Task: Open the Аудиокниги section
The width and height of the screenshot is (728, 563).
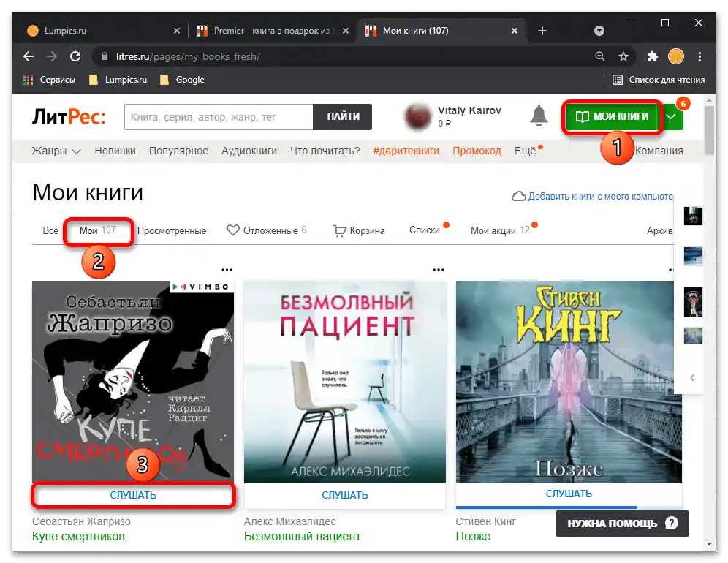Action: point(249,151)
